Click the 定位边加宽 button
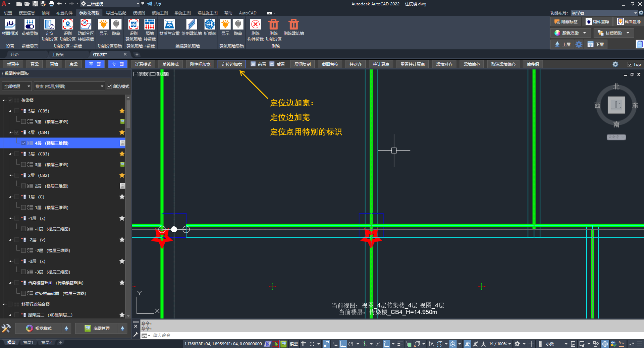Image resolution: width=644 pixels, height=348 pixels. coord(231,64)
